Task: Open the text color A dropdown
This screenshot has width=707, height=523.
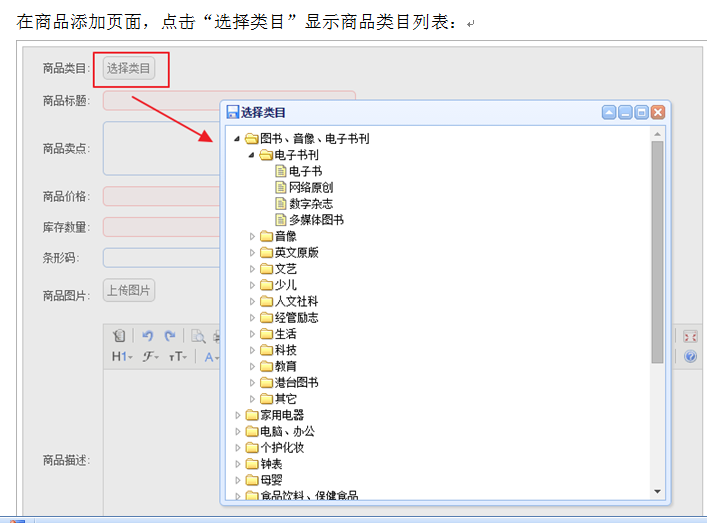Action: 211,358
